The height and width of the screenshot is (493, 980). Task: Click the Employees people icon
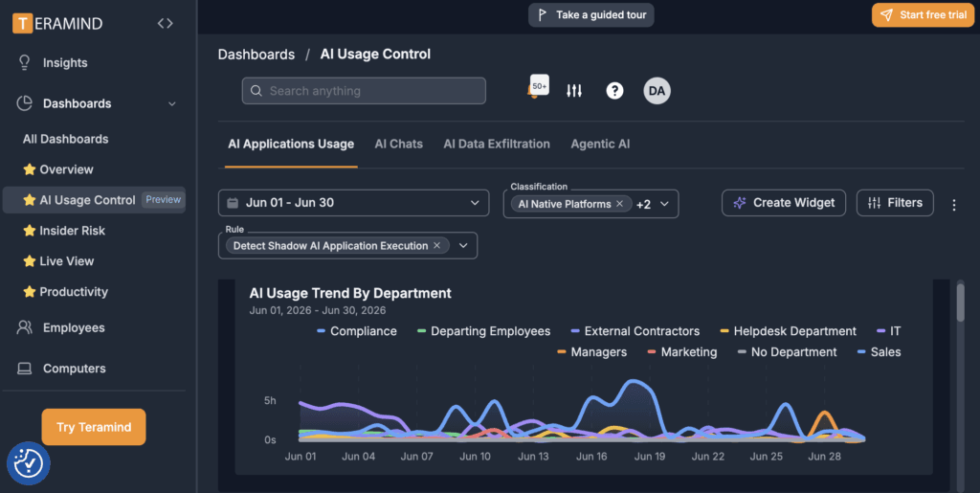point(24,327)
